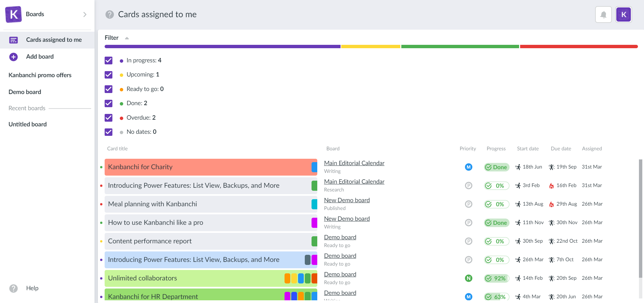Open the user profile K avatar
This screenshot has width=644, height=303.
coord(624,14)
